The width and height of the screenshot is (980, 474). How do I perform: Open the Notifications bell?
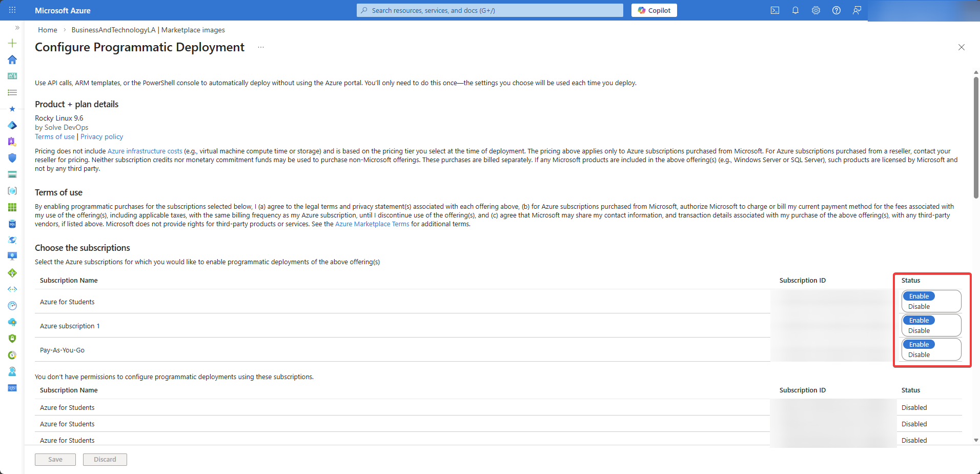pyautogui.click(x=795, y=10)
